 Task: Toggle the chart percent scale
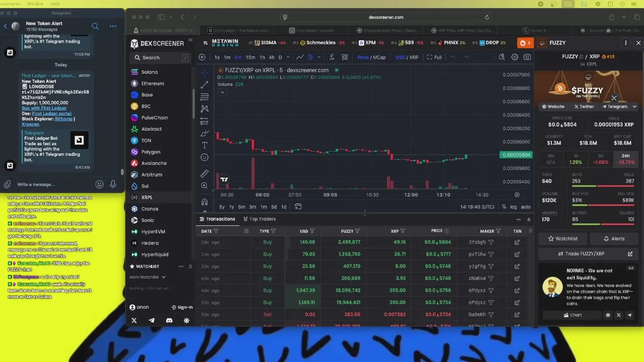pos(504,207)
